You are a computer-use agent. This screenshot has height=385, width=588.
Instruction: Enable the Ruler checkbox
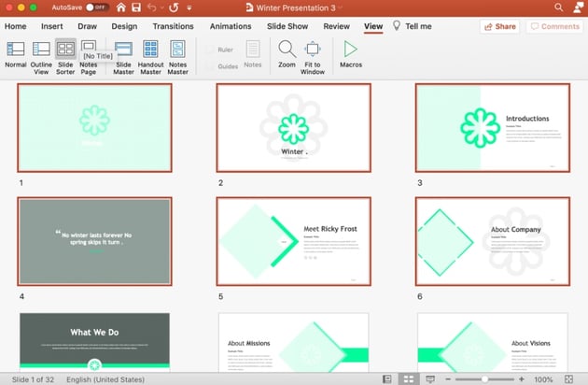(x=208, y=50)
